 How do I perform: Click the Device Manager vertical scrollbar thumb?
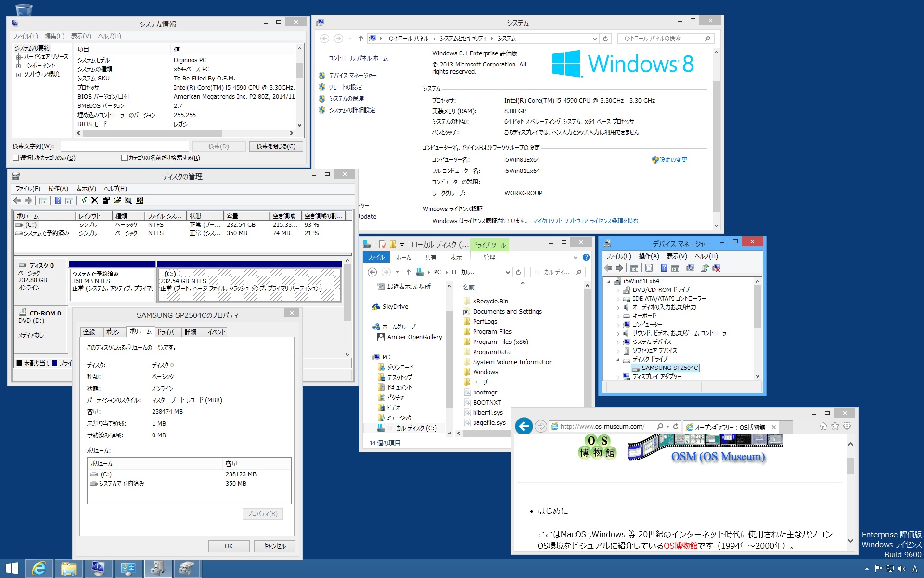[x=757, y=306]
